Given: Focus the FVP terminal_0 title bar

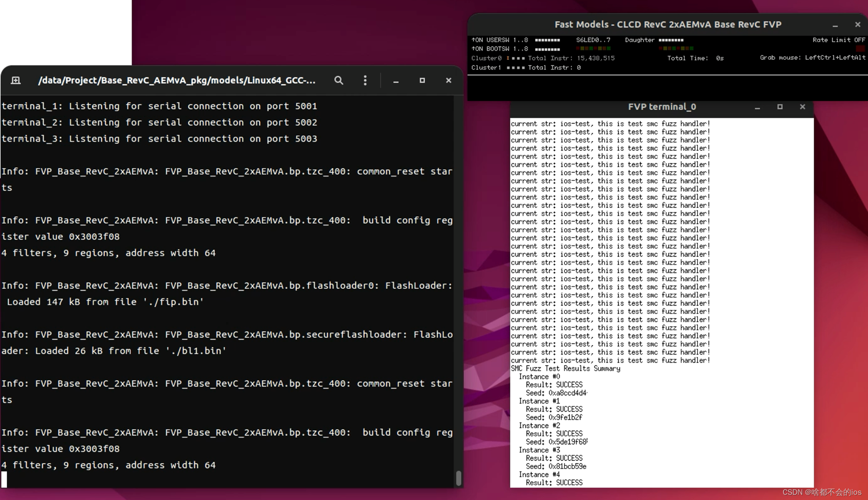Looking at the screenshot, I should (662, 107).
